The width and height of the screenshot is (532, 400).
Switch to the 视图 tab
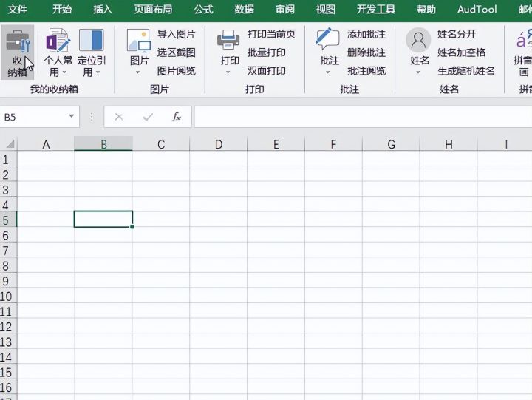(x=326, y=9)
